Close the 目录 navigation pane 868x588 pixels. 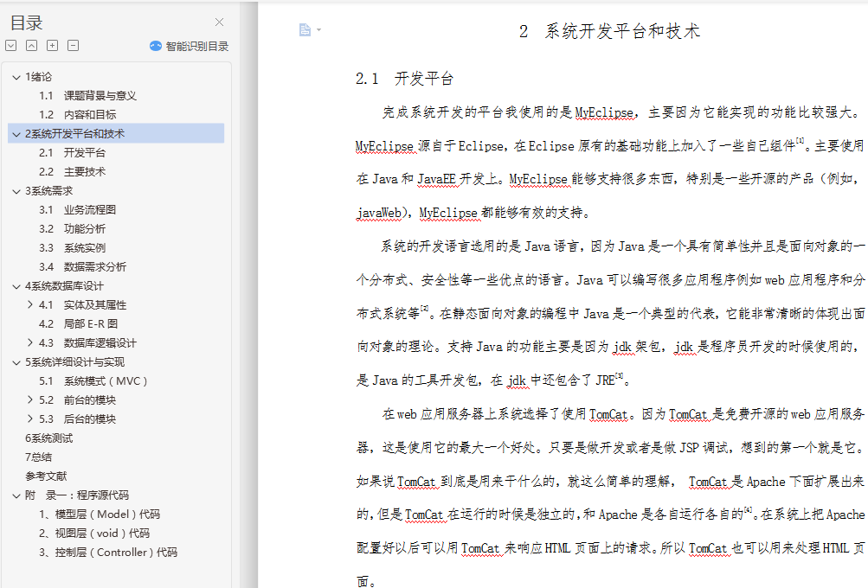[219, 22]
